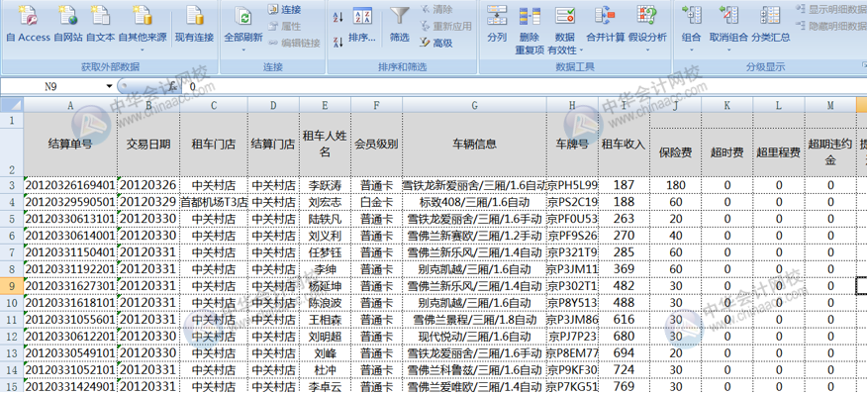Import data with 自 Access icon

pyautogui.click(x=28, y=24)
